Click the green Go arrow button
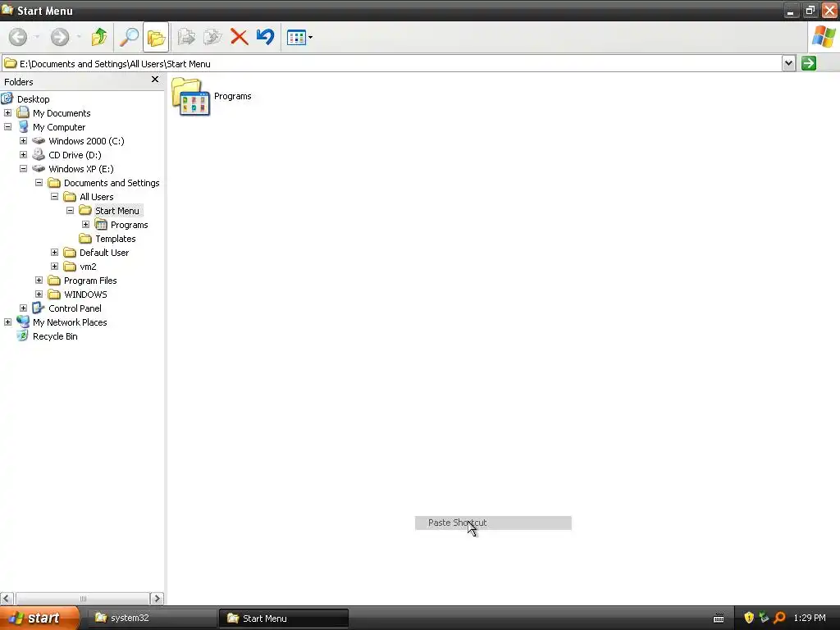840x630 pixels. click(808, 63)
